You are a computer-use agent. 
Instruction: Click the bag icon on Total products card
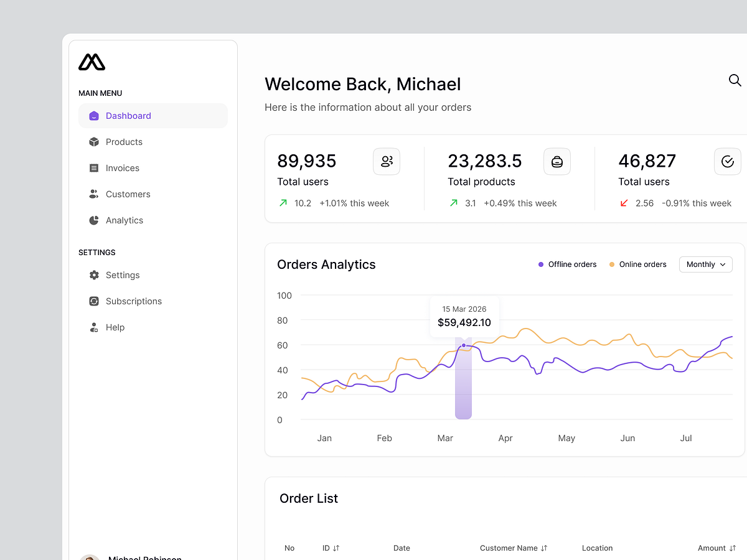pyautogui.click(x=557, y=162)
